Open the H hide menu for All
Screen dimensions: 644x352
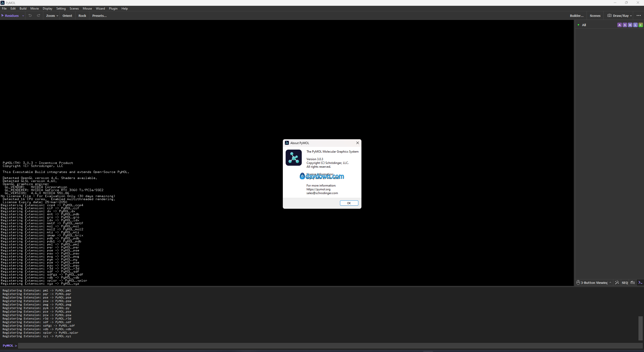tap(630, 25)
